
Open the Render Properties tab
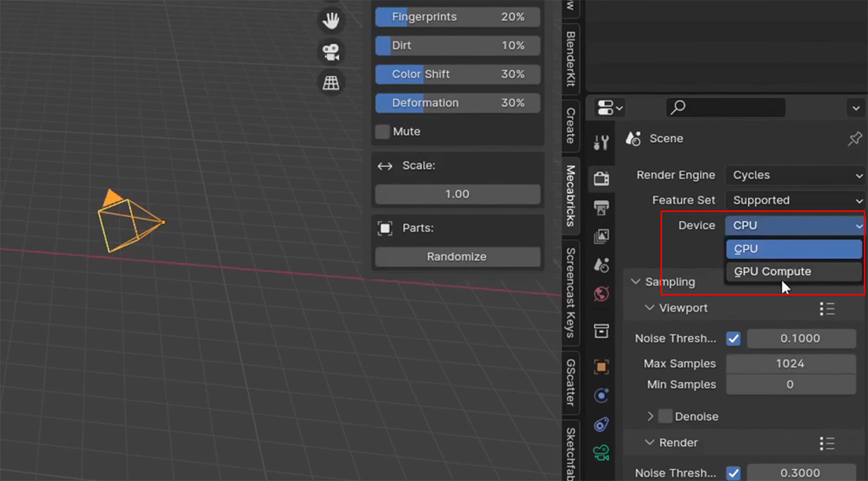601,178
